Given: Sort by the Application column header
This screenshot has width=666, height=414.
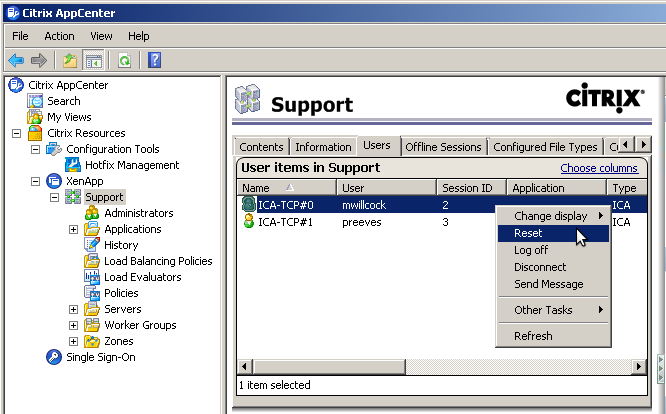Looking at the screenshot, I should pos(556,188).
